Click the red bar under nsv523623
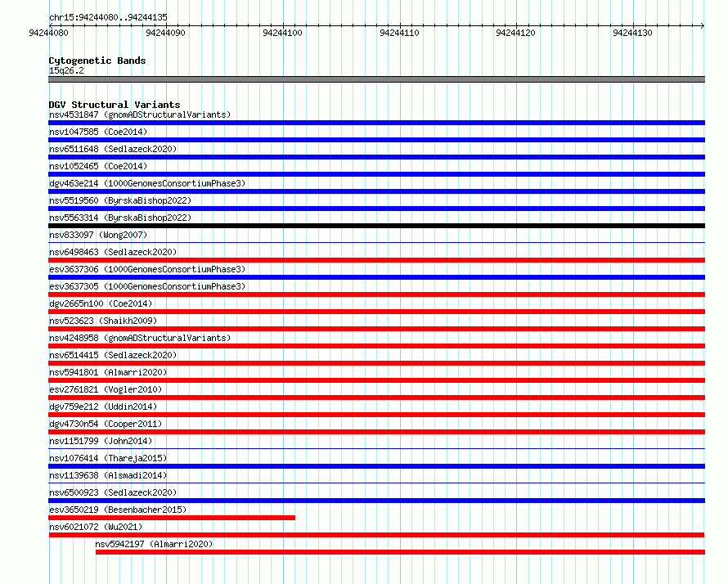 [376, 329]
